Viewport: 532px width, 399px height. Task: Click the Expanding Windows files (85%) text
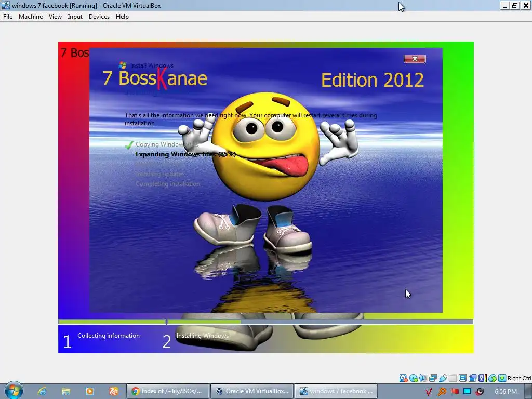tap(185, 154)
